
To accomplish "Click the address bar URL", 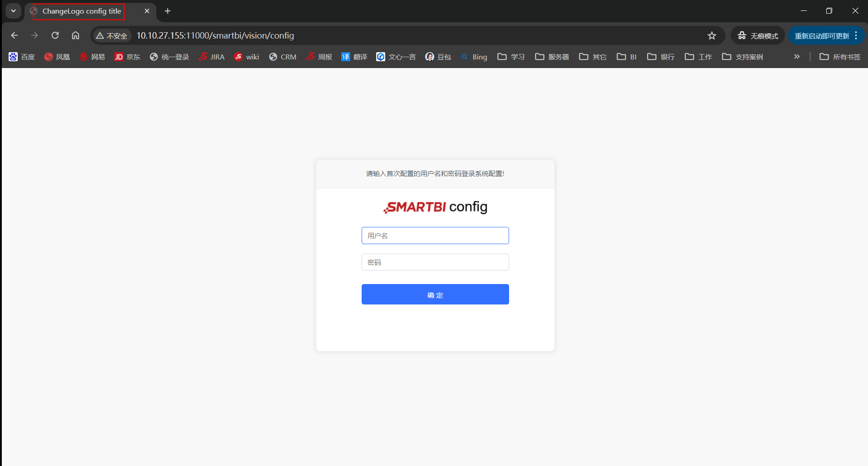I will click(x=215, y=35).
